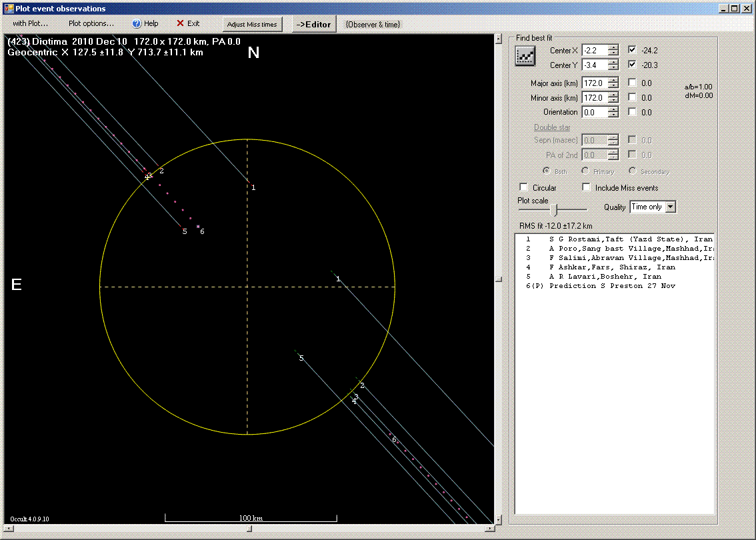Increase Major axis value with up arrow

click(613, 81)
